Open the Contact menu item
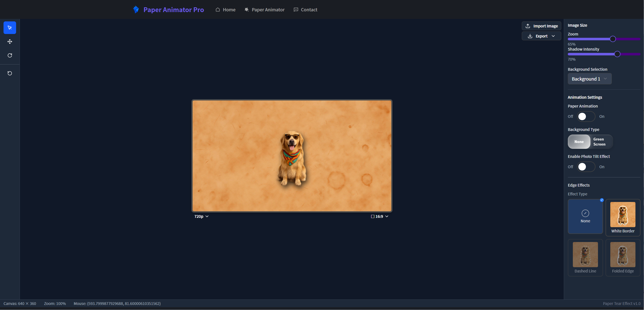The height and width of the screenshot is (310, 644). coord(306,10)
